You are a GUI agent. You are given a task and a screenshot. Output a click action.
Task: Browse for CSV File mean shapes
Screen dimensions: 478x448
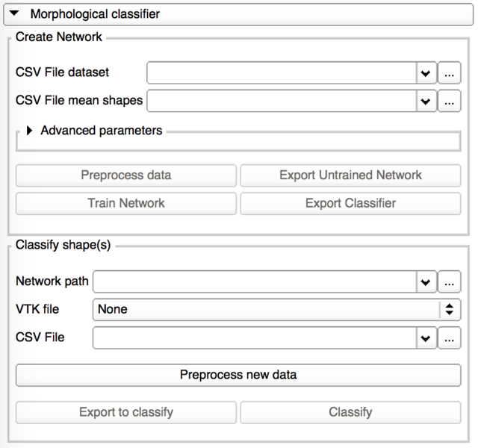tap(449, 100)
